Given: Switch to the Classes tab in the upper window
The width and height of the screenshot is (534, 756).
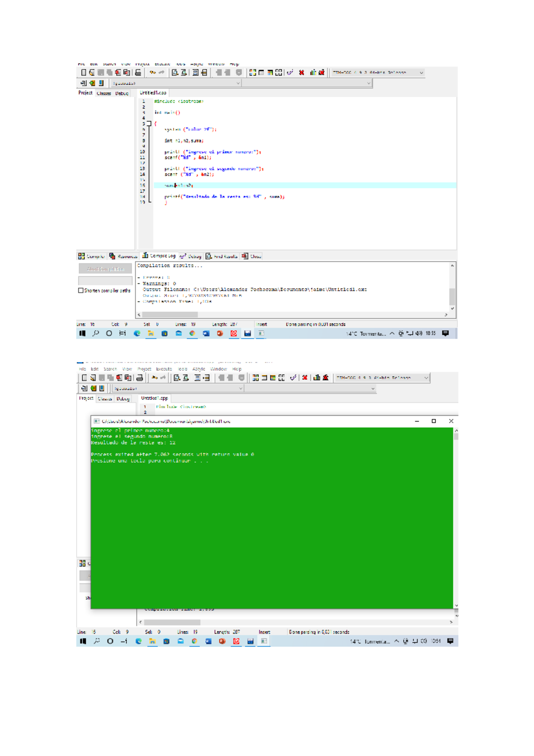Looking at the screenshot, I should 104,93.
